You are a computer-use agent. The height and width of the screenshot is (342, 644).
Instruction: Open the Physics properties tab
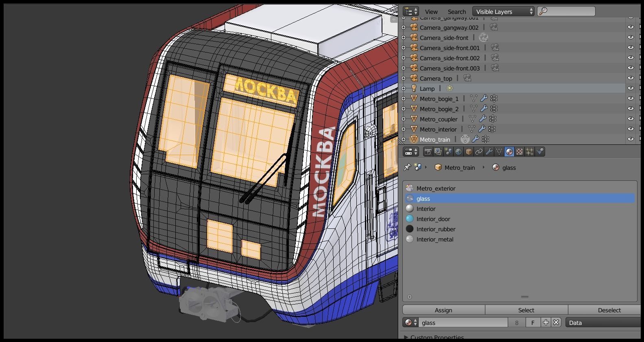(540, 152)
